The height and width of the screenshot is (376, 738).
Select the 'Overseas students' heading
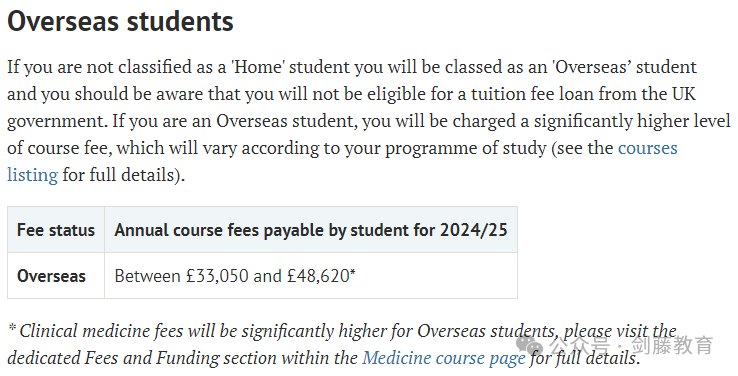coord(120,21)
